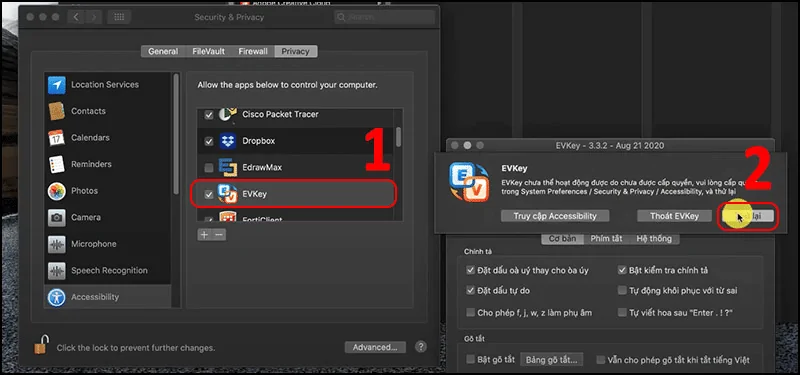Open the FileVault tab
The width and height of the screenshot is (800, 375).
pyautogui.click(x=208, y=52)
